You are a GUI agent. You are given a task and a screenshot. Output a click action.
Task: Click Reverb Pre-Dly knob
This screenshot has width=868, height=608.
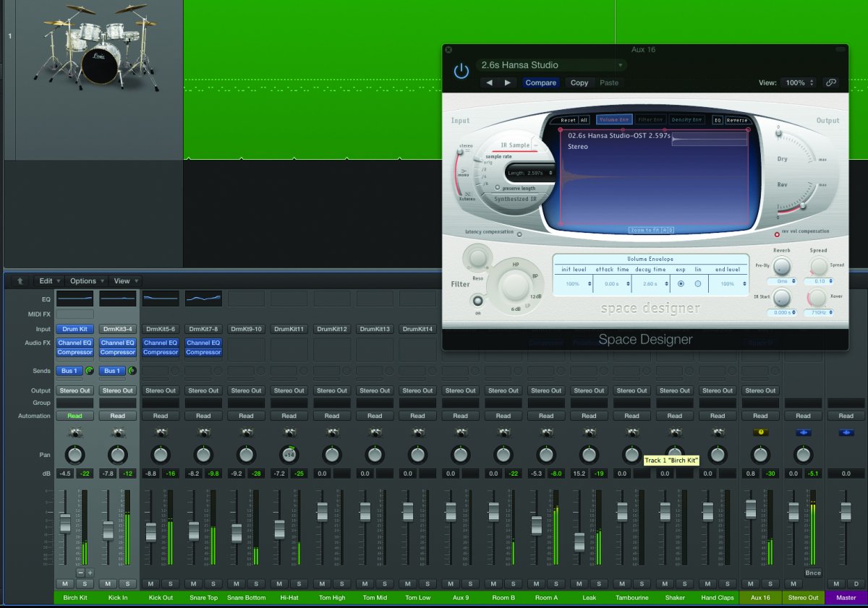(782, 265)
